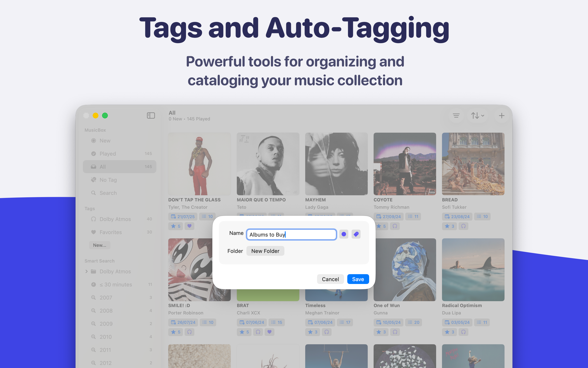Click 3-star rating on Timeless
Image resolution: width=588 pixels, height=368 pixels.
[x=312, y=332]
